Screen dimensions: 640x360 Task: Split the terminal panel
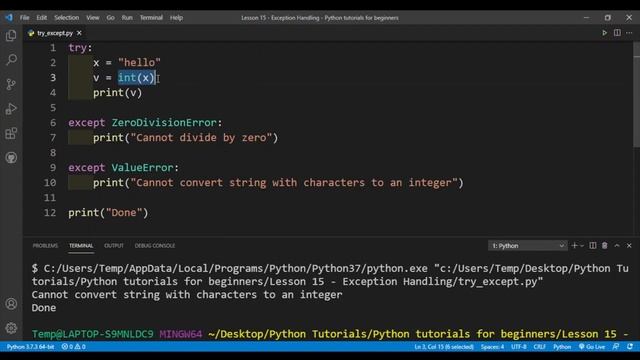pos(593,245)
